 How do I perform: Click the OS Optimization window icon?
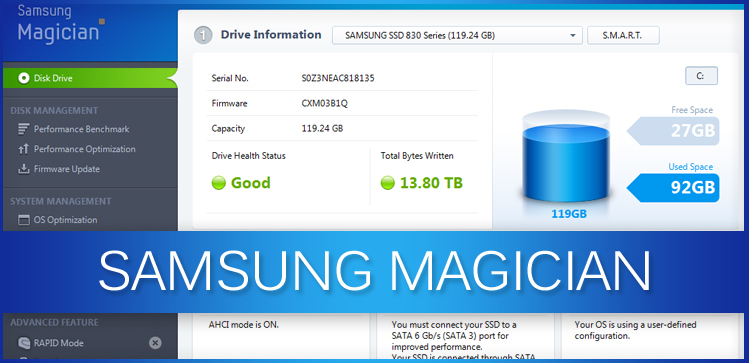23,220
